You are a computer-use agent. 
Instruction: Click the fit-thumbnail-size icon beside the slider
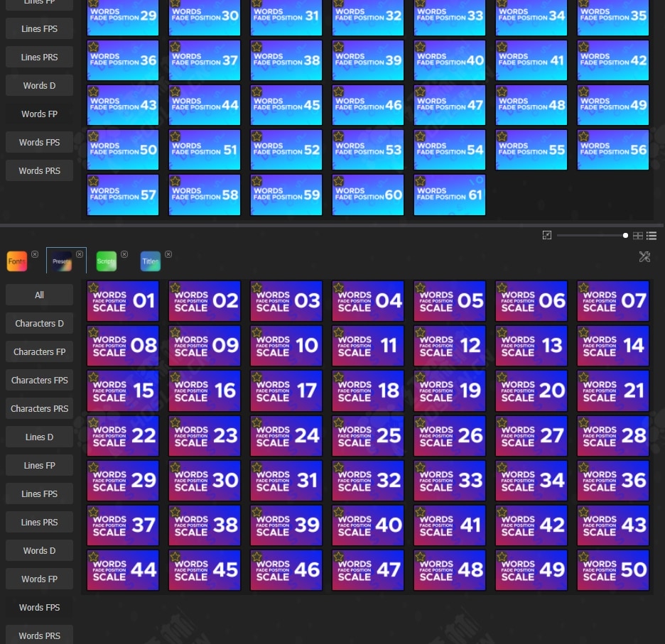pos(547,235)
